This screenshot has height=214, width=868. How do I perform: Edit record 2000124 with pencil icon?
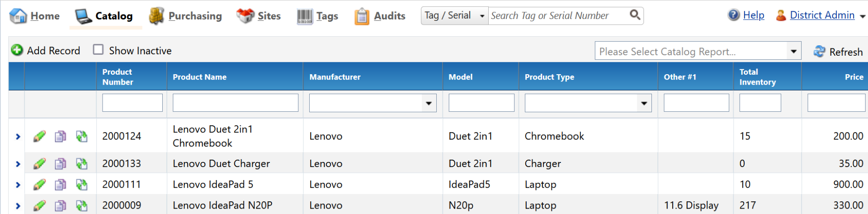click(40, 136)
